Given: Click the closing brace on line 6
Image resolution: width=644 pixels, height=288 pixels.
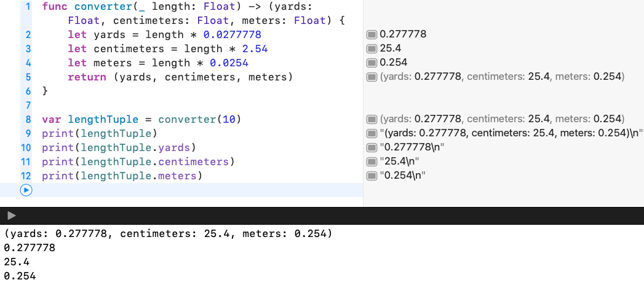Looking at the screenshot, I should 45,91.
